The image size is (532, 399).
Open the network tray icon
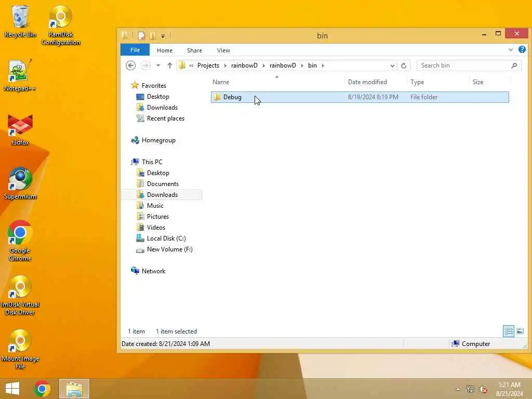470,389
